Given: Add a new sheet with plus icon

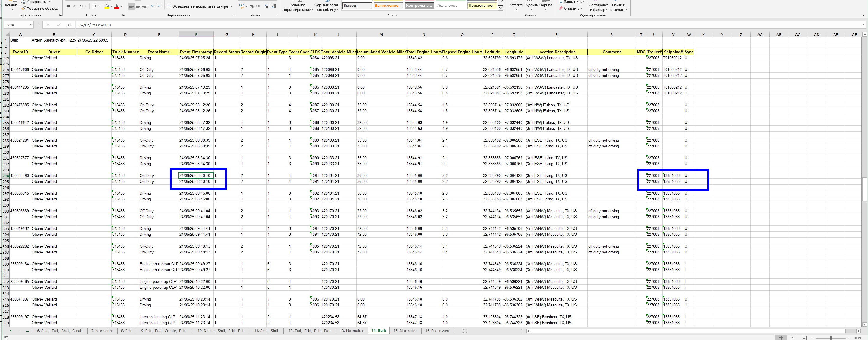Looking at the screenshot, I should [465, 331].
